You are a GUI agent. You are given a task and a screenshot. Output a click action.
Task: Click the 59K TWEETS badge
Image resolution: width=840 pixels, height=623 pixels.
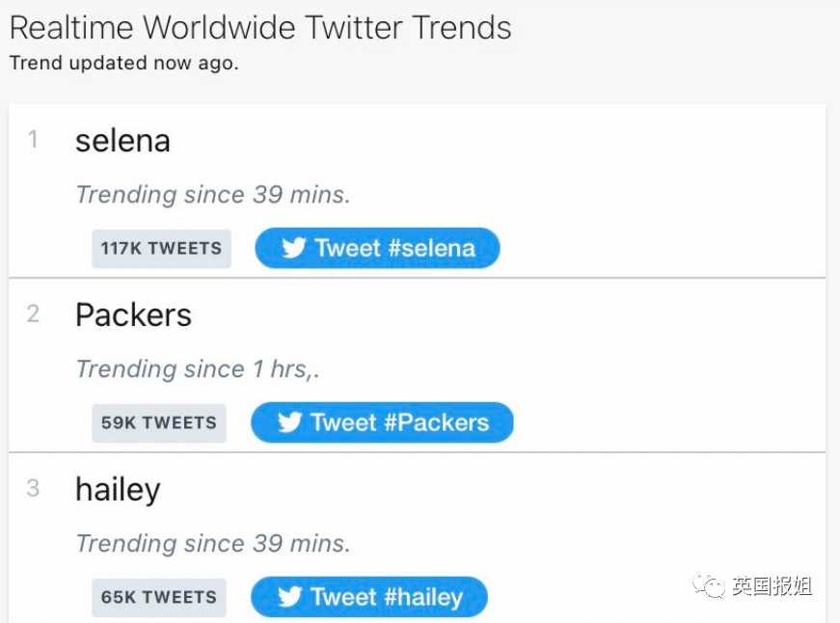159,422
